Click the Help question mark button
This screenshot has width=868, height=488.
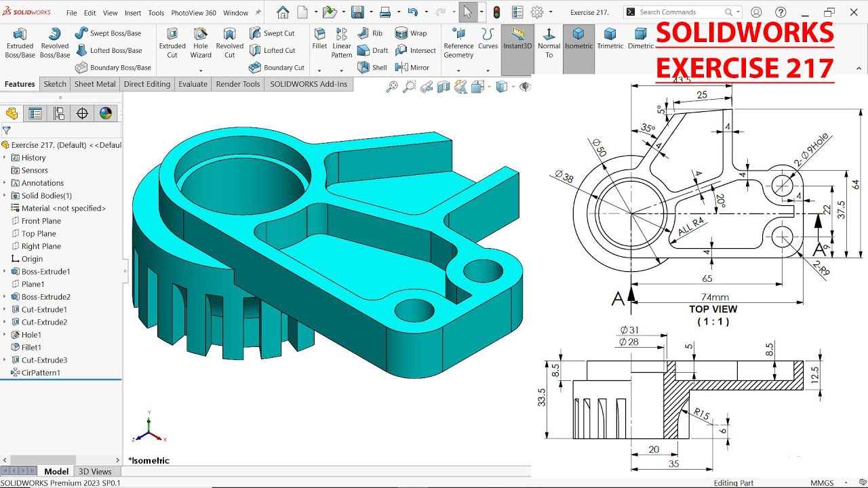click(x=780, y=12)
